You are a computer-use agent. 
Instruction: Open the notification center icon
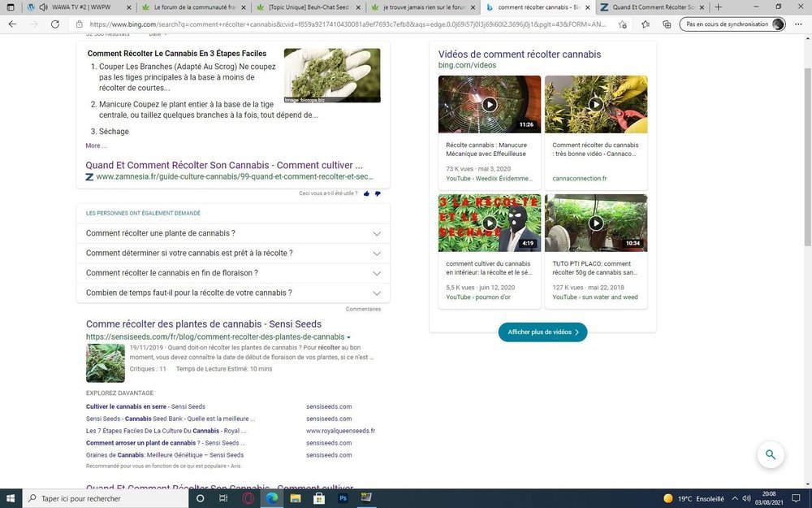click(x=796, y=498)
